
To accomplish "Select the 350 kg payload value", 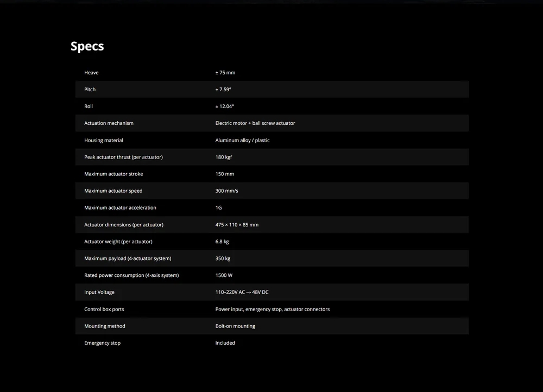I will coord(223,258).
